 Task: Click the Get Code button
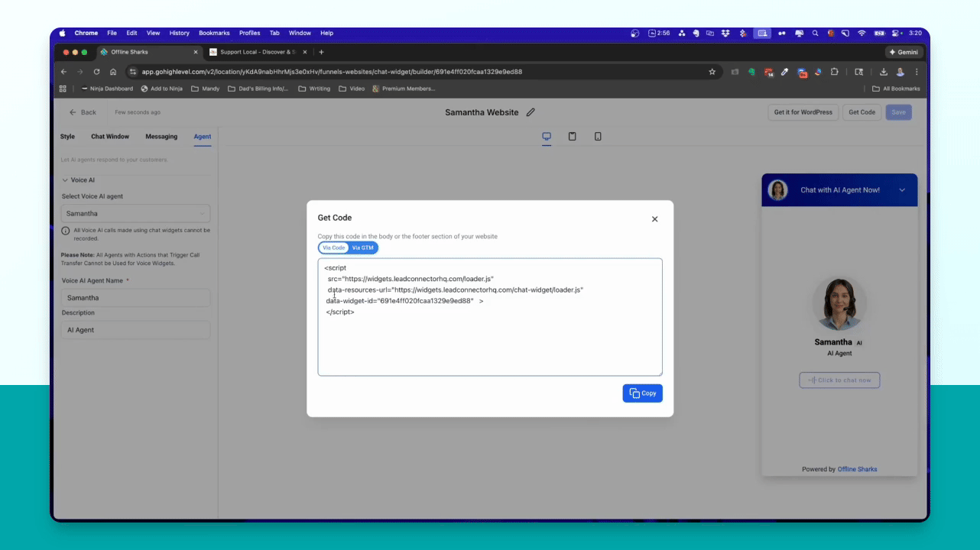862,112
